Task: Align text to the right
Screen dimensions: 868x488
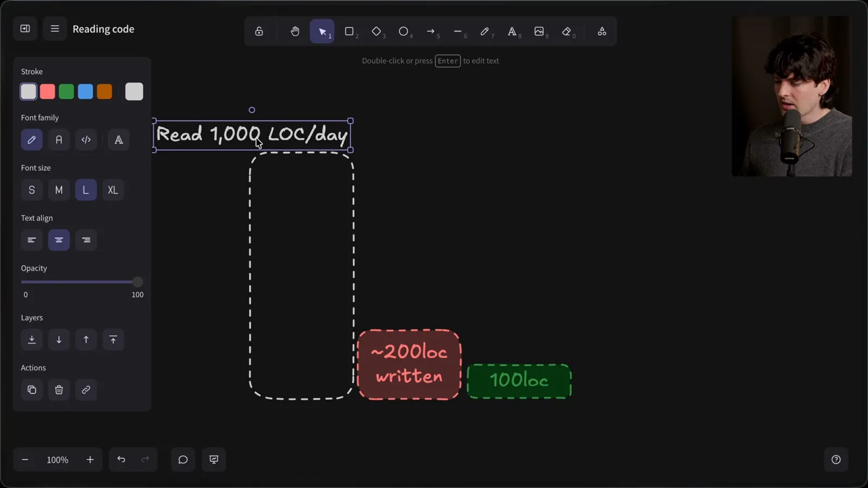Action: pos(86,240)
